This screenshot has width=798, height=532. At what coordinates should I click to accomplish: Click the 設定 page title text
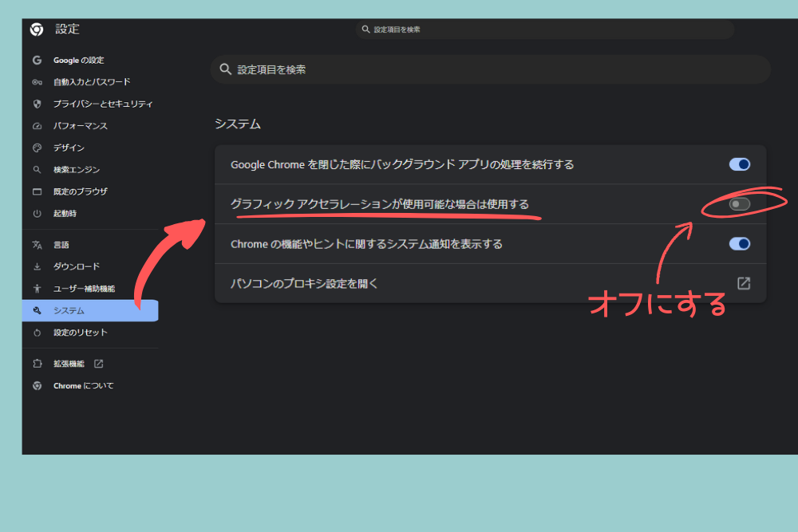(68, 30)
